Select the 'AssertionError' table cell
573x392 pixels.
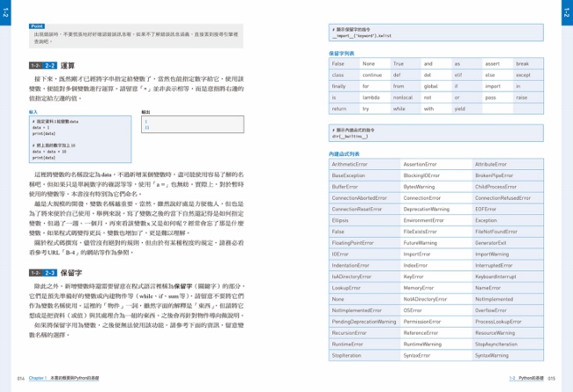coord(436,165)
